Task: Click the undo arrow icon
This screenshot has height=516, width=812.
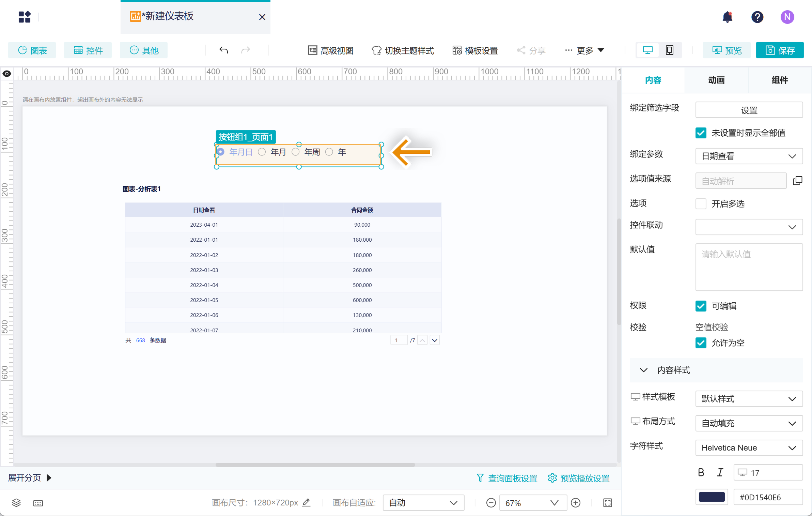Action: click(223, 50)
